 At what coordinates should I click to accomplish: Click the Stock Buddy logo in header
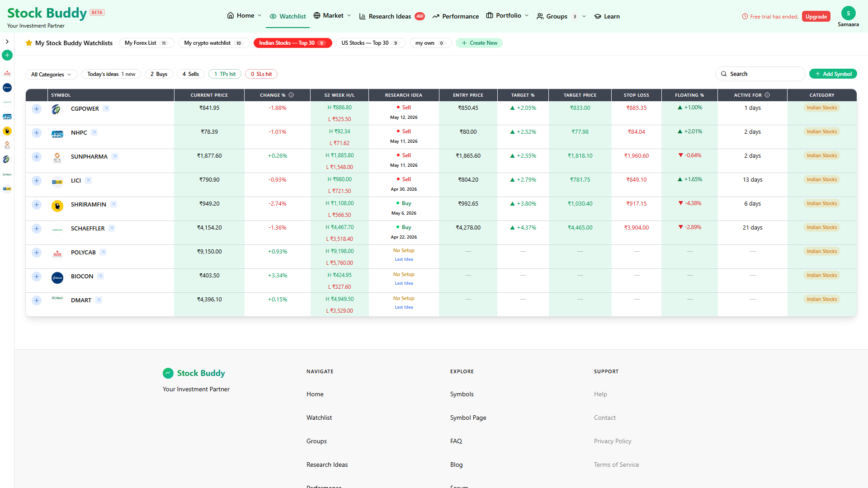coord(47,14)
